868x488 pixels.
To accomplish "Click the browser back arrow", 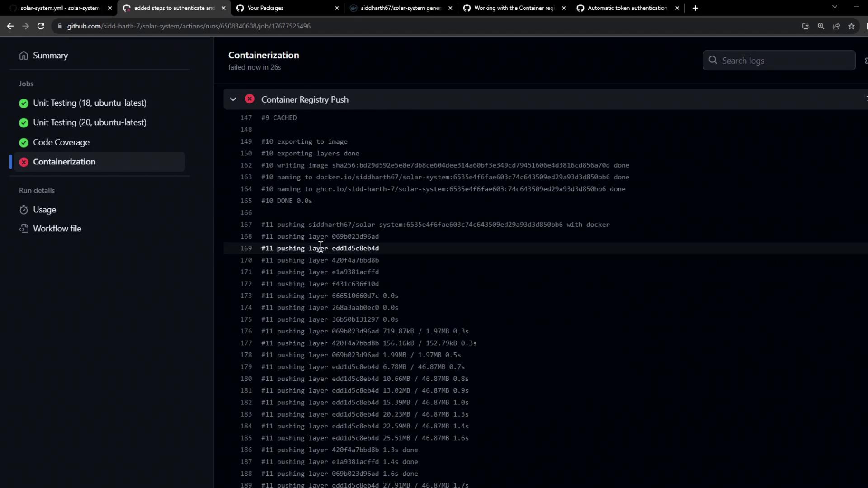I will coord(10,26).
